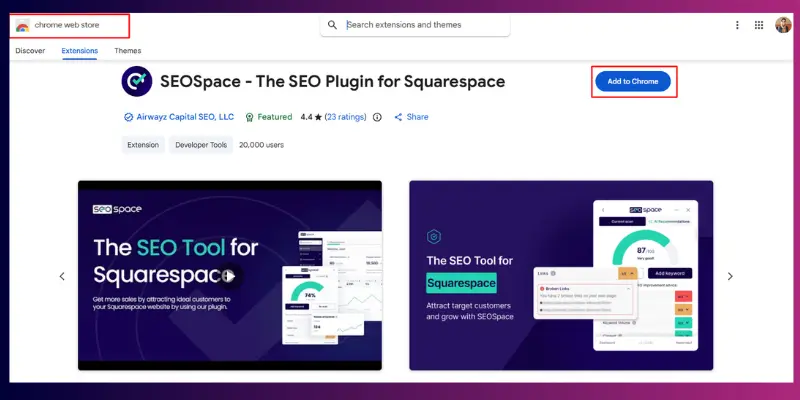Select the Extensions tab

click(x=80, y=51)
